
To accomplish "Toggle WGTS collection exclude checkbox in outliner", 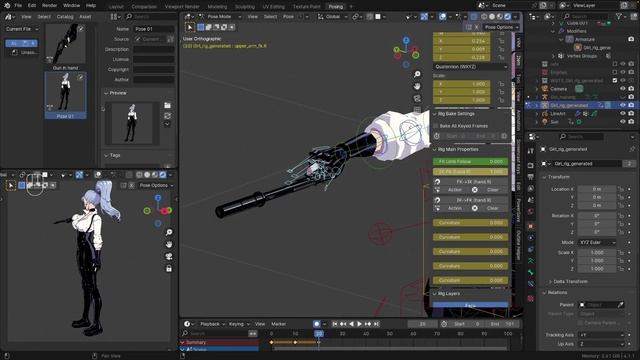I will (x=615, y=80).
